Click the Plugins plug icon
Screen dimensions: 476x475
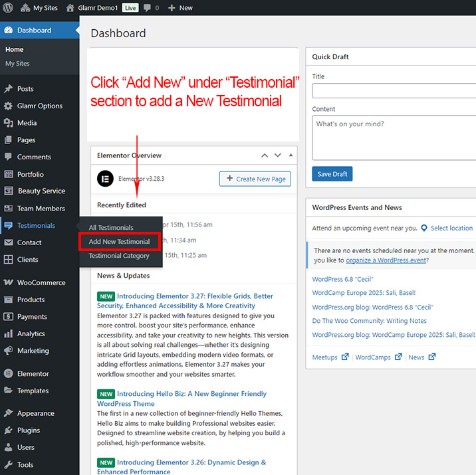[9, 430]
